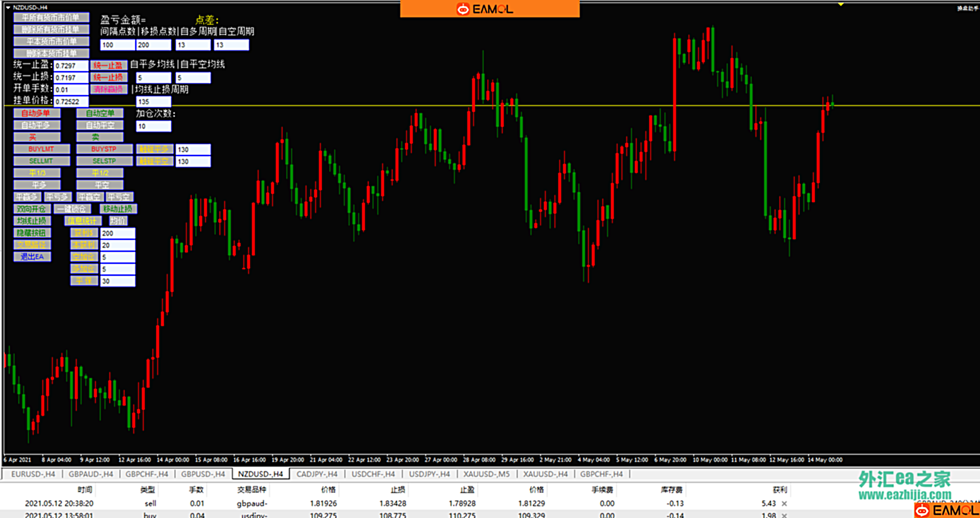Click the orange EAMOL banner logo
Screen dimensions: 980x518
[489, 9]
